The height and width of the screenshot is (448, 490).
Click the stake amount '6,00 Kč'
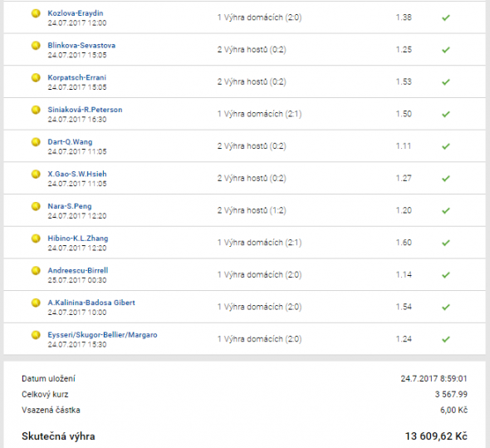point(454,410)
